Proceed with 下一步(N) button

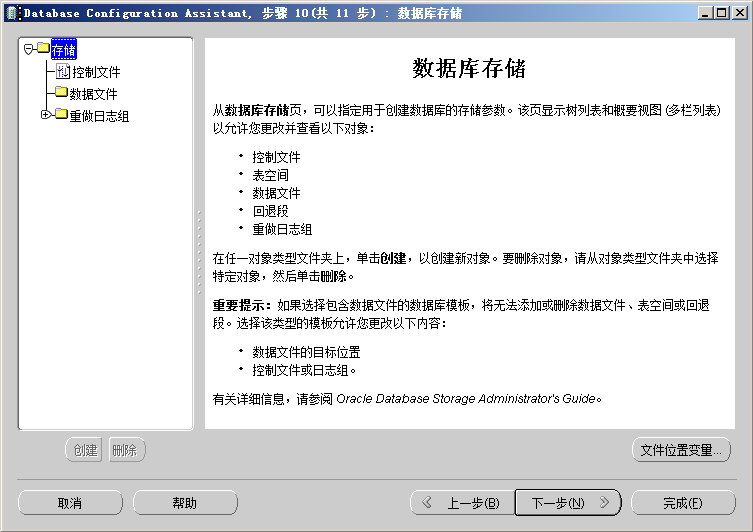tap(568, 503)
